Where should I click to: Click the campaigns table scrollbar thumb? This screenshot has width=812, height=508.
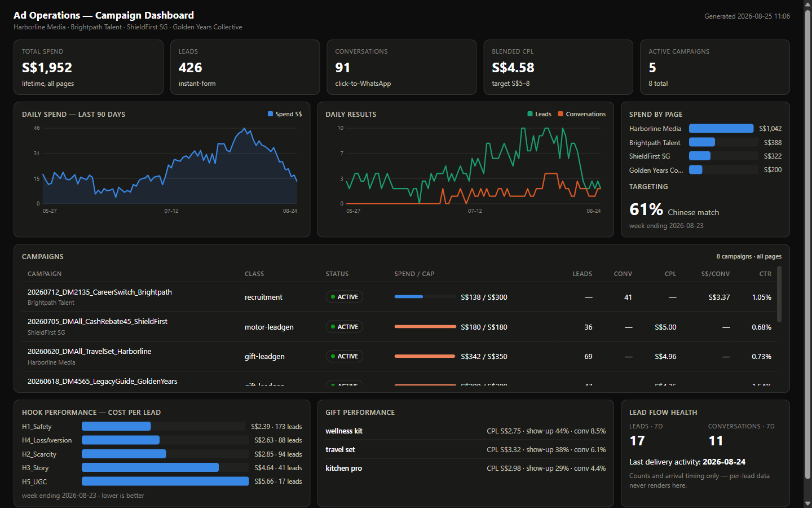779,294
